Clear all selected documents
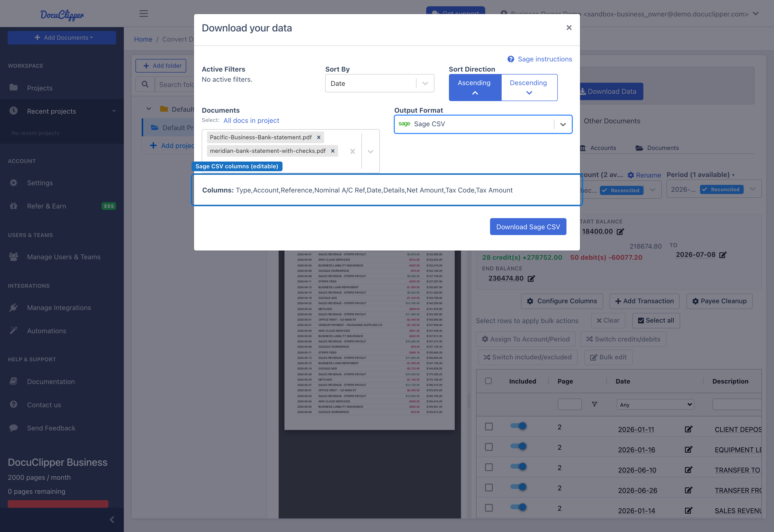The width and height of the screenshot is (774, 532). tap(352, 151)
